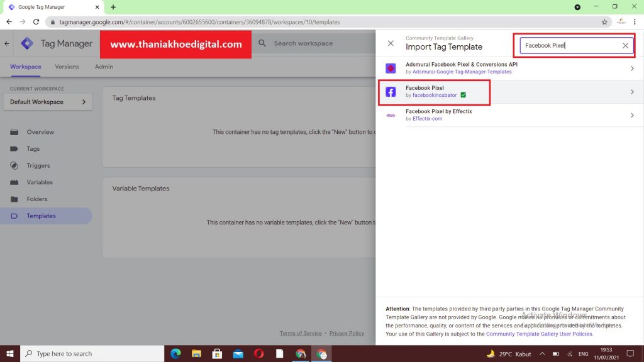Screen dimensions: 644x362
Task: Click the Tag Manager logo
Action: click(27, 43)
